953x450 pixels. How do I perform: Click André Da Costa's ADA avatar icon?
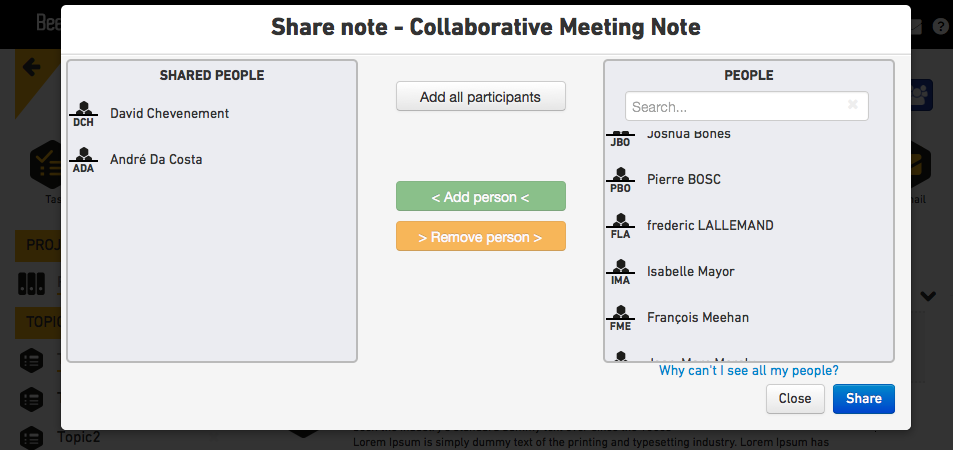pos(83,160)
